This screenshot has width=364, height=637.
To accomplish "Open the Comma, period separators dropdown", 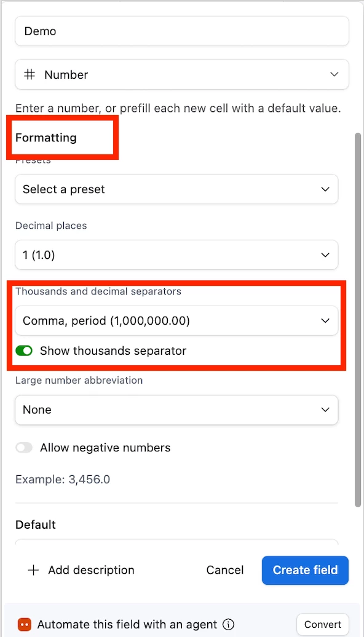I will (176, 321).
